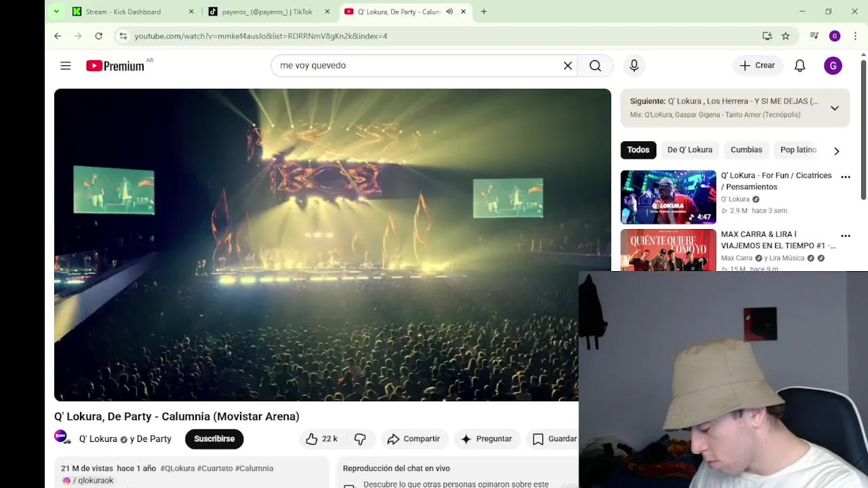Image resolution: width=868 pixels, height=488 pixels.
Task: Select the Pop latino filter chip
Action: click(798, 150)
